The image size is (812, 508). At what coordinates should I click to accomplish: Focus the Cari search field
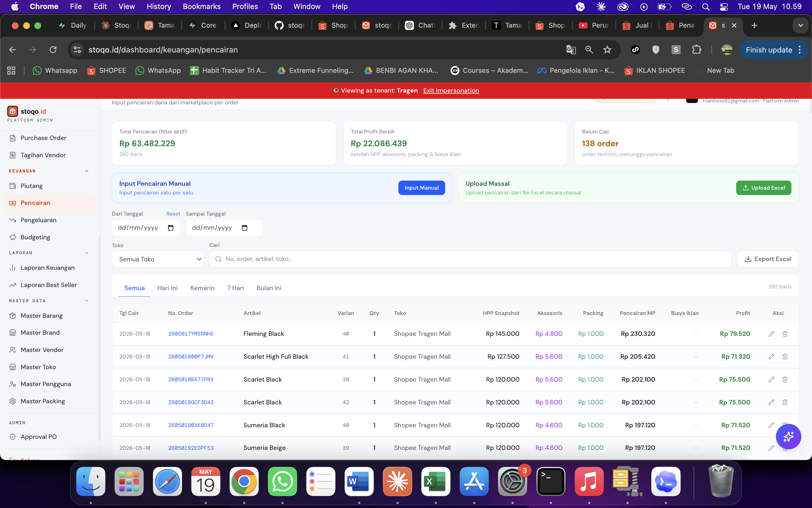470,259
